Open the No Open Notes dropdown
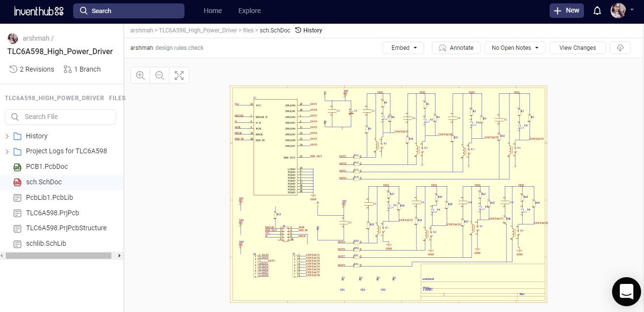This screenshot has height=312, width=644. click(x=515, y=48)
